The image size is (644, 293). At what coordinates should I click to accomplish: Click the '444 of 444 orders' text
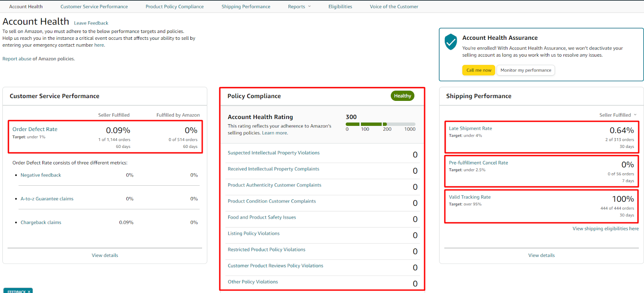point(617,208)
